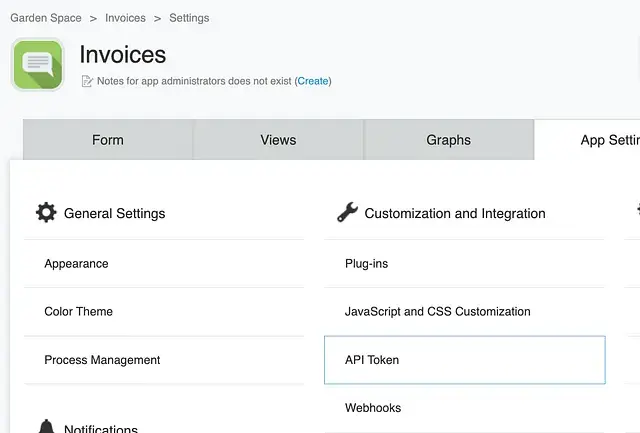Open the Plug-ins settings
The height and width of the screenshot is (433, 640).
tap(366, 264)
